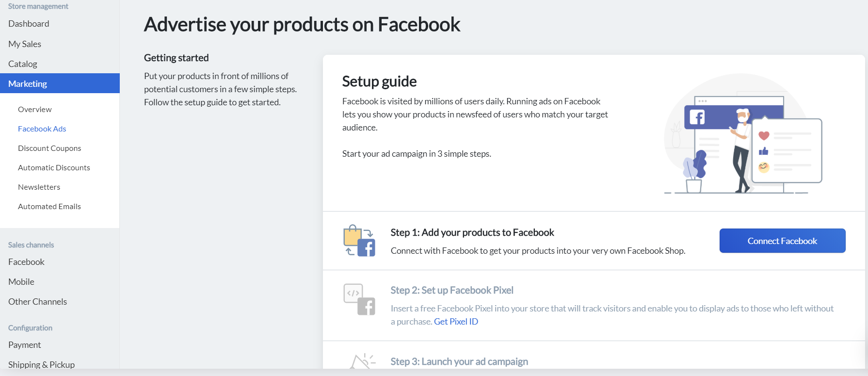
Task: Open Dashboard in the sidebar
Action: click(29, 24)
